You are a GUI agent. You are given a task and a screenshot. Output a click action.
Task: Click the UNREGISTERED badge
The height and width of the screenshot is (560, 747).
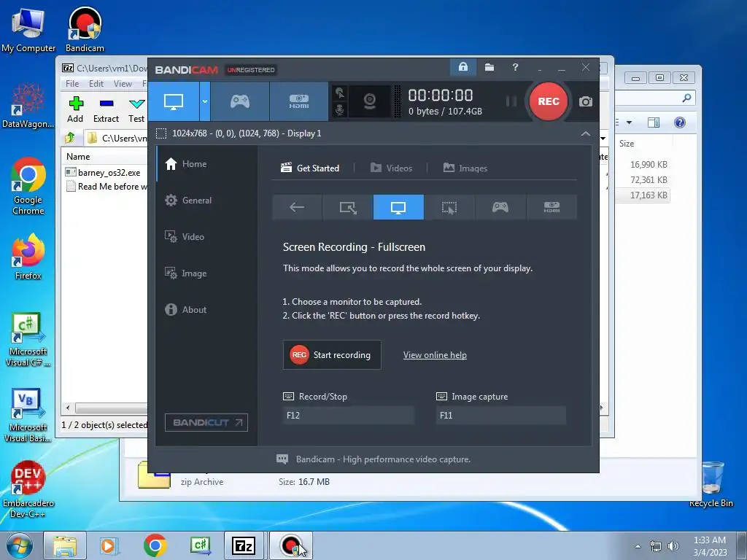pyautogui.click(x=251, y=70)
